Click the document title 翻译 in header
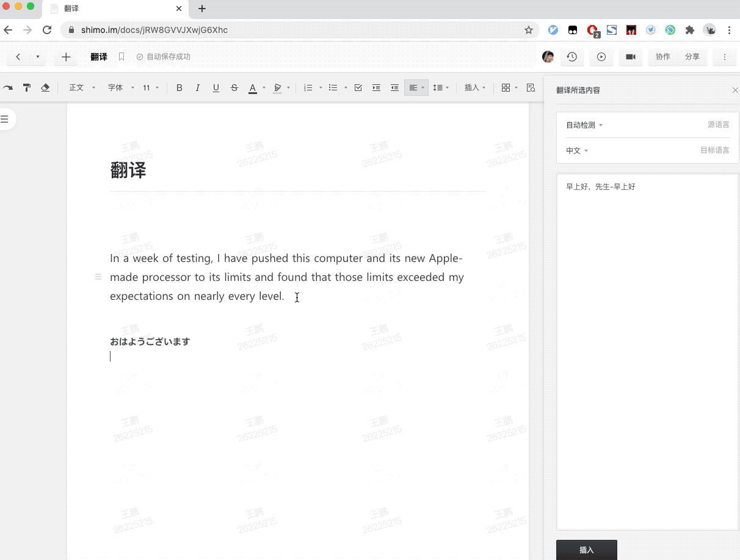Image resolution: width=740 pixels, height=560 pixels. tap(99, 57)
